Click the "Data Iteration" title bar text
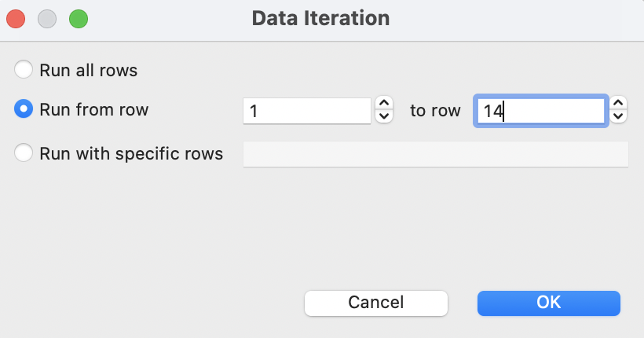 tap(320, 18)
